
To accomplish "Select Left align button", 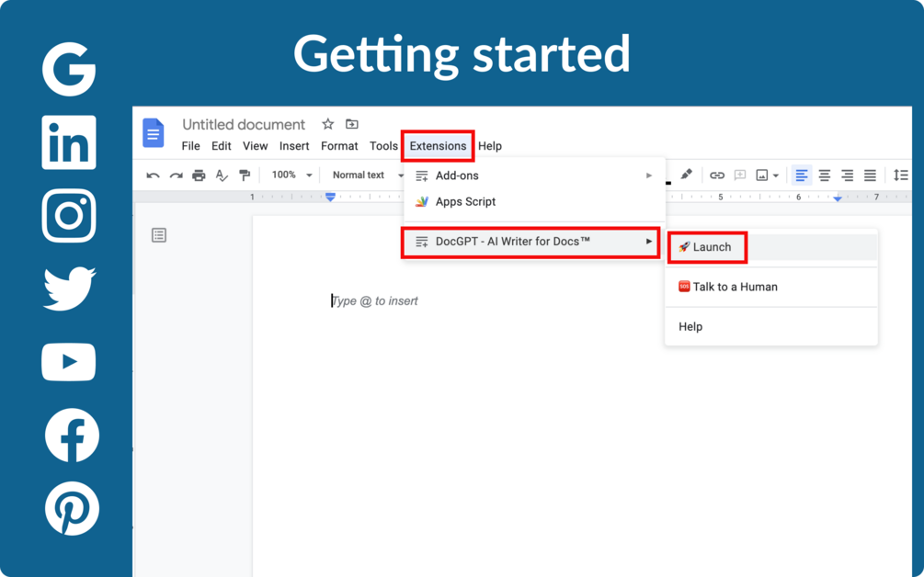I will [802, 175].
